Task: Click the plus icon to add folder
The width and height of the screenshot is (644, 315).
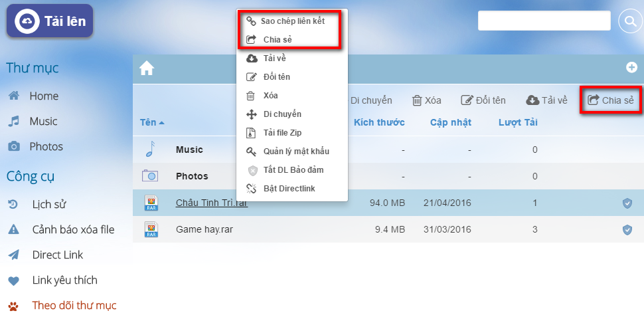Action: [631, 68]
